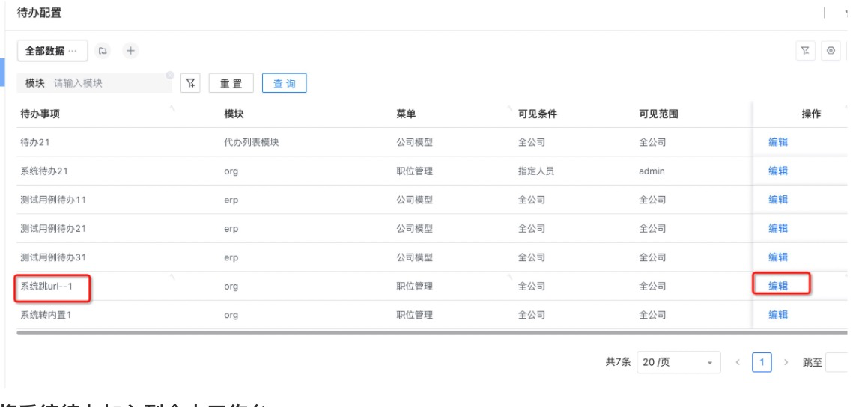The width and height of the screenshot is (868, 407).
Task: Click the 指定人员 cell
Action: 536,171
